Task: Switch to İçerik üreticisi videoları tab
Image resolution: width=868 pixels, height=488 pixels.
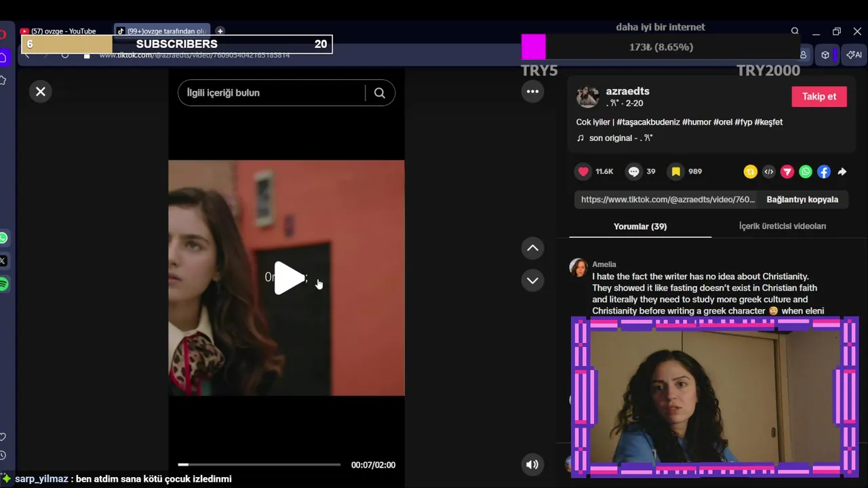Action: click(782, 226)
